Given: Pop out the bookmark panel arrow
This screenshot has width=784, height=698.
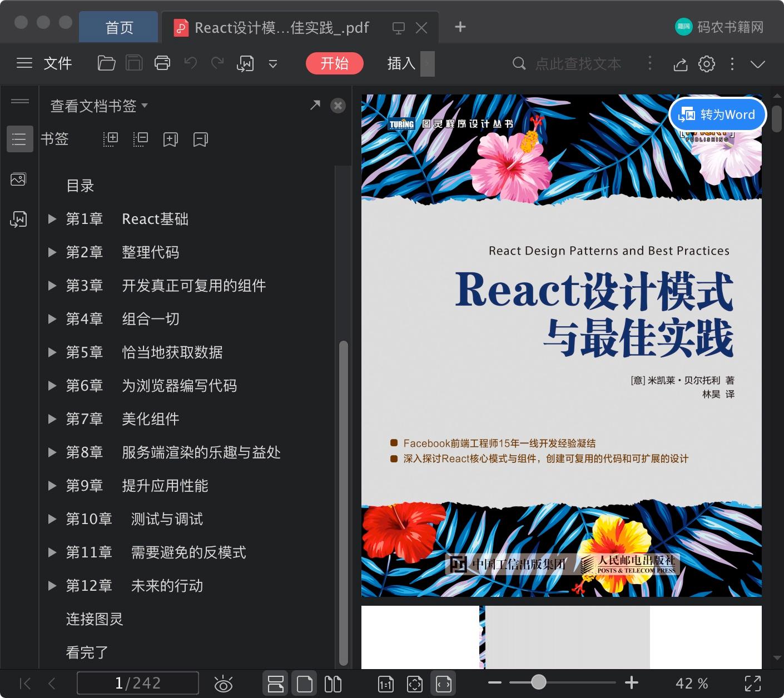Looking at the screenshot, I should click(315, 104).
